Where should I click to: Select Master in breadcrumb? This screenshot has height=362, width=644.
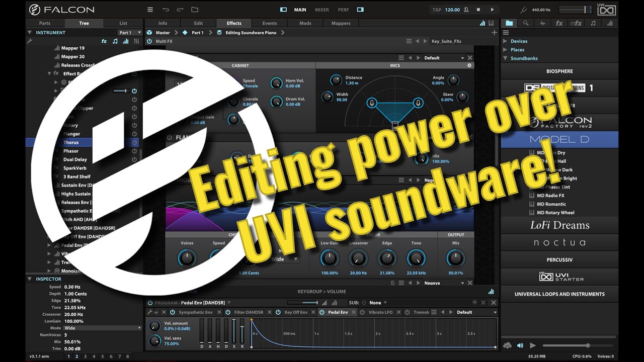[x=163, y=33]
